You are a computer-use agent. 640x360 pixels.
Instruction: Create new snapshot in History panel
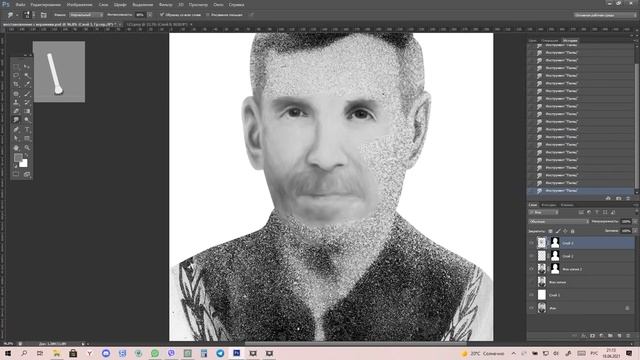pyautogui.click(x=619, y=198)
